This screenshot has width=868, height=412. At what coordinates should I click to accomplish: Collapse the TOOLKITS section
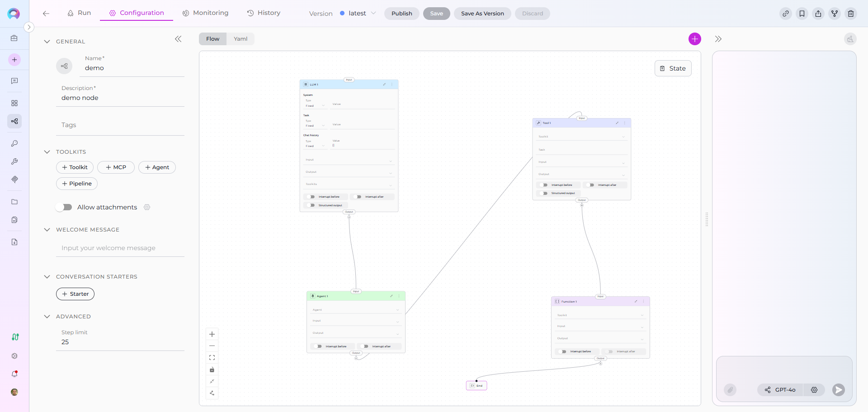(47, 152)
